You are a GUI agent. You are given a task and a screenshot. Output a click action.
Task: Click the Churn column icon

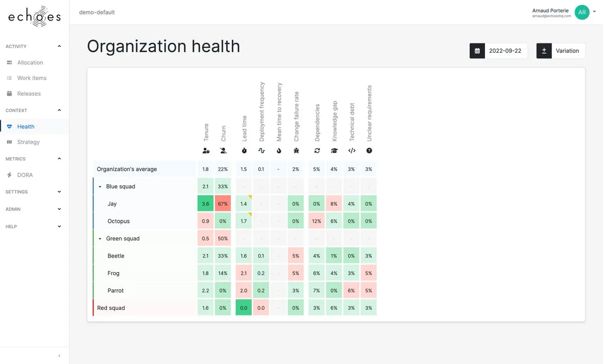click(x=223, y=151)
